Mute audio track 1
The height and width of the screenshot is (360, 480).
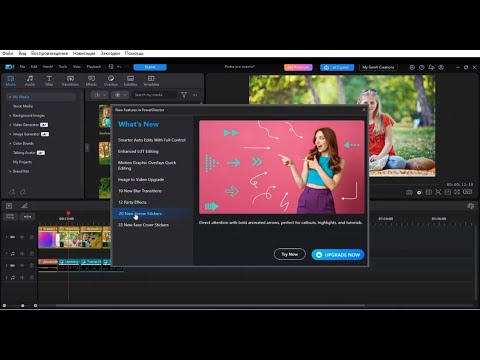(x=22, y=253)
